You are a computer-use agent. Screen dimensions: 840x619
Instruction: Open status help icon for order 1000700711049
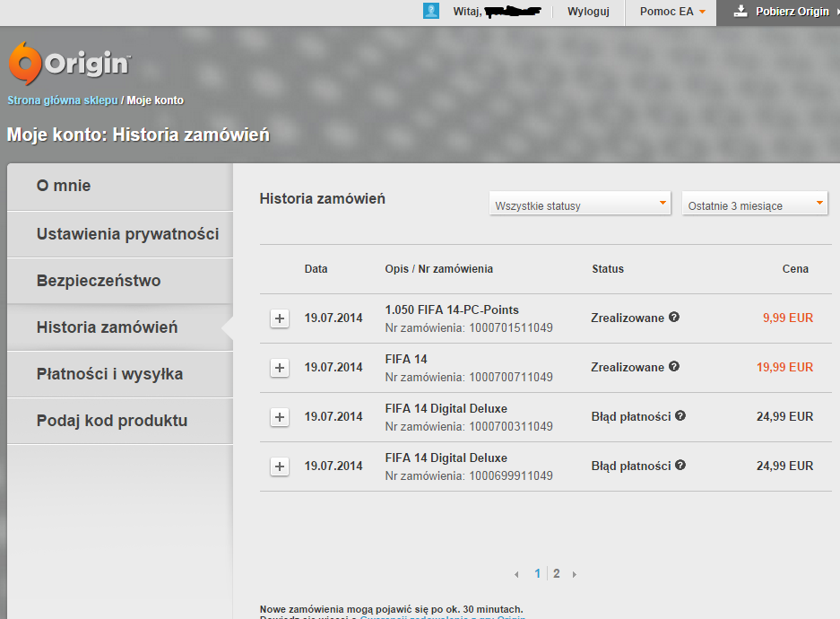(674, 366)
